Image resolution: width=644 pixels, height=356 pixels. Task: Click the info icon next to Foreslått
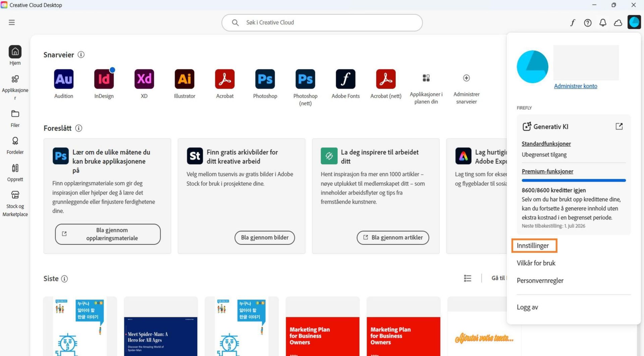click(78, 128)
